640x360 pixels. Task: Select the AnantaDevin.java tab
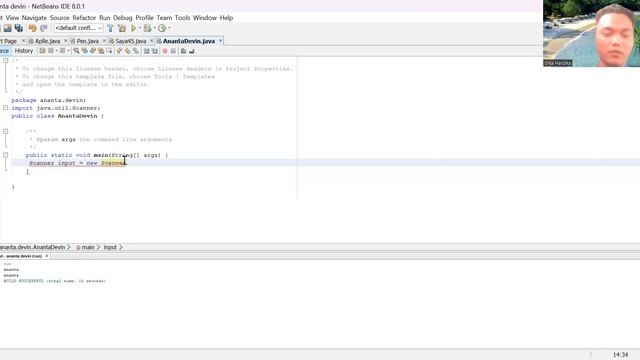click(x=189, y=41)
